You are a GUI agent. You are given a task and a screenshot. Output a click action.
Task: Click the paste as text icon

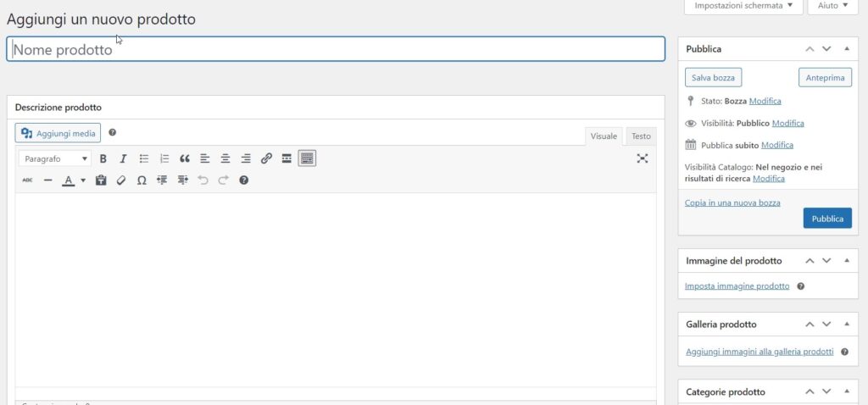(x=101, y=180)
